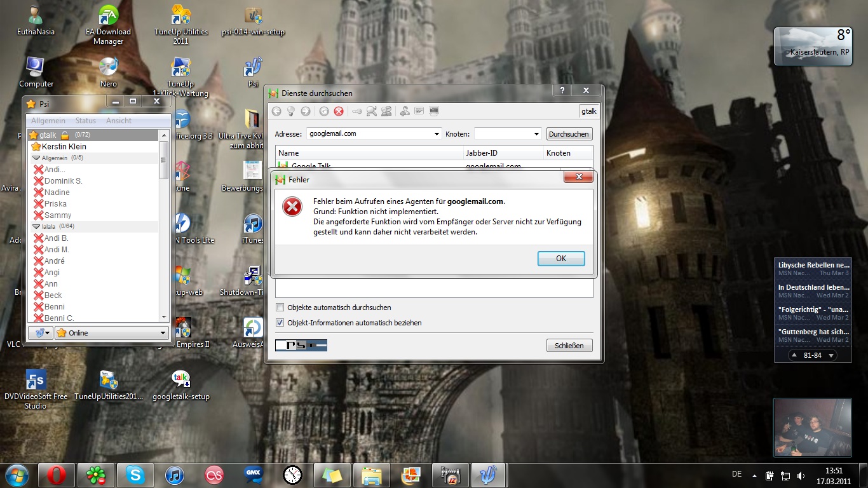Click the Forward arrow in Dienste durchsuchen toolbar
This screenshot has width=868, height=488.
[306, 111]
